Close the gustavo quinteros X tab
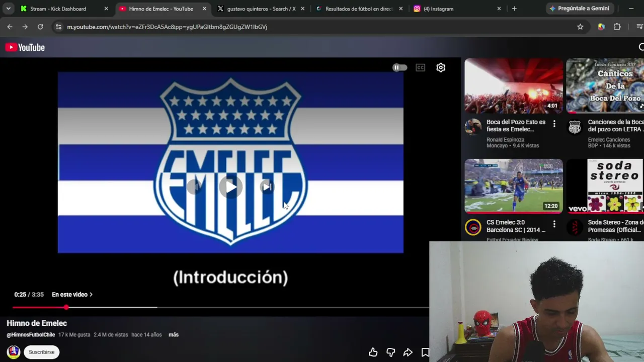The width and height of the screenshot is (644, 362). point(302,9)
